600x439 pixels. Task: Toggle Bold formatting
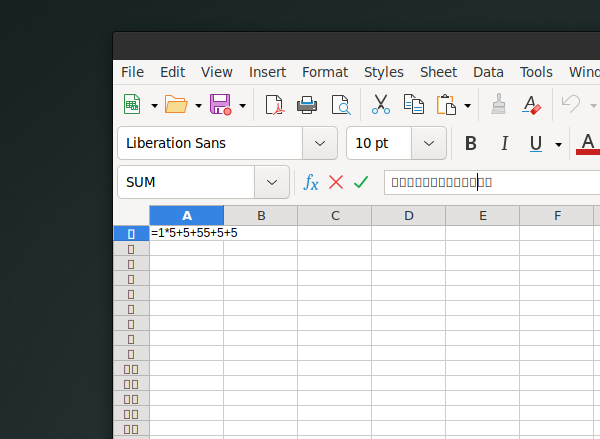coord(470,143)
